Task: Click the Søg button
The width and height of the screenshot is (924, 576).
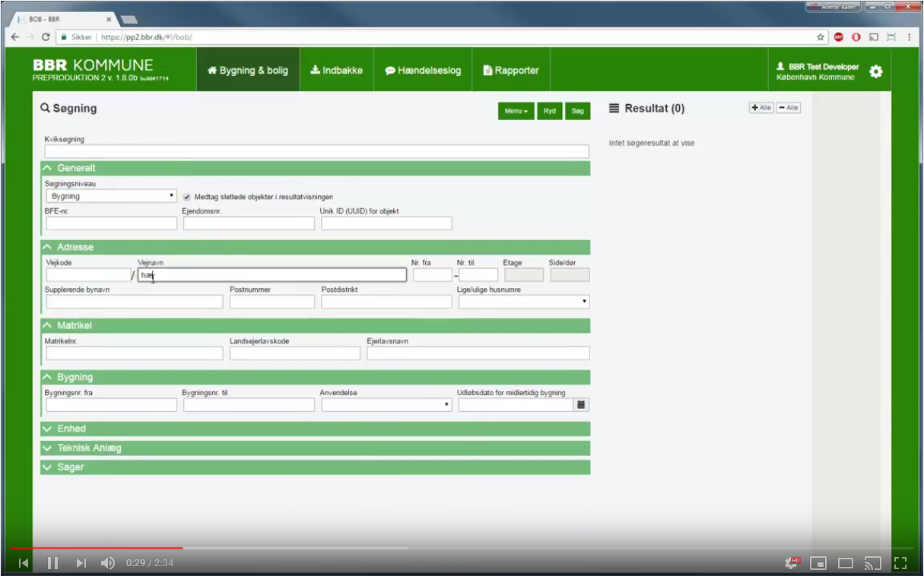Action: (x=577, y=111)
